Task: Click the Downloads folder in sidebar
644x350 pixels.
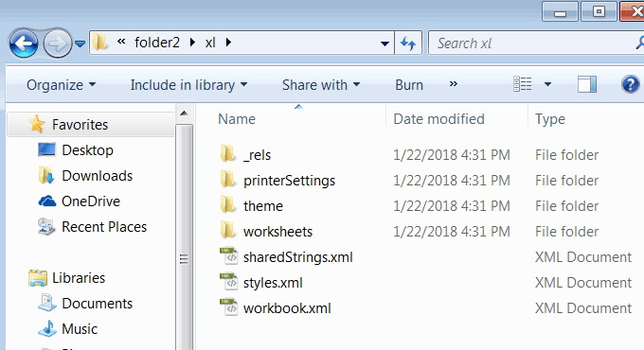Action: (97, 176)
